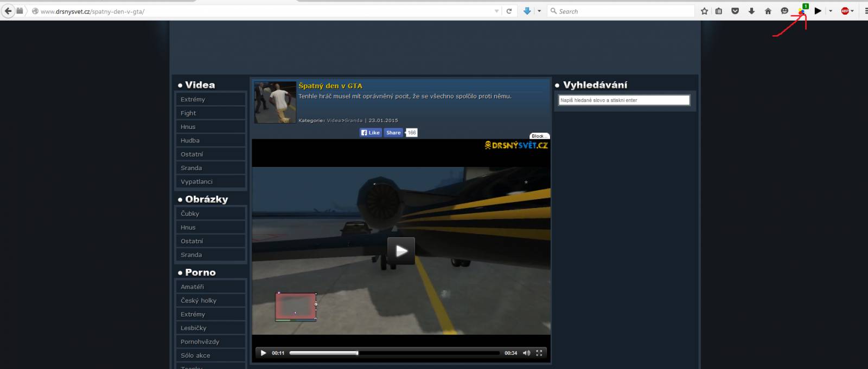Open dropdown next to the blue download arrow
The width and height of the screenshot is (868, 369).
click(539, 11)
